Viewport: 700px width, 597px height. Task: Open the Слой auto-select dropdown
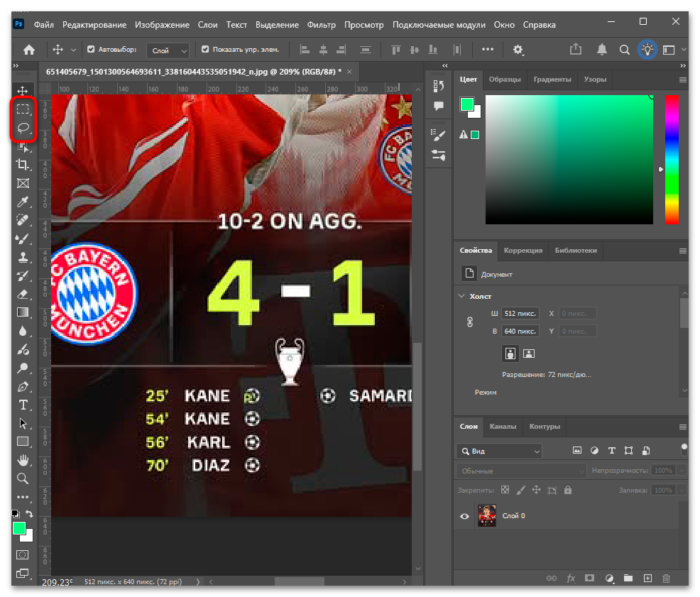(x=168, y=50)
